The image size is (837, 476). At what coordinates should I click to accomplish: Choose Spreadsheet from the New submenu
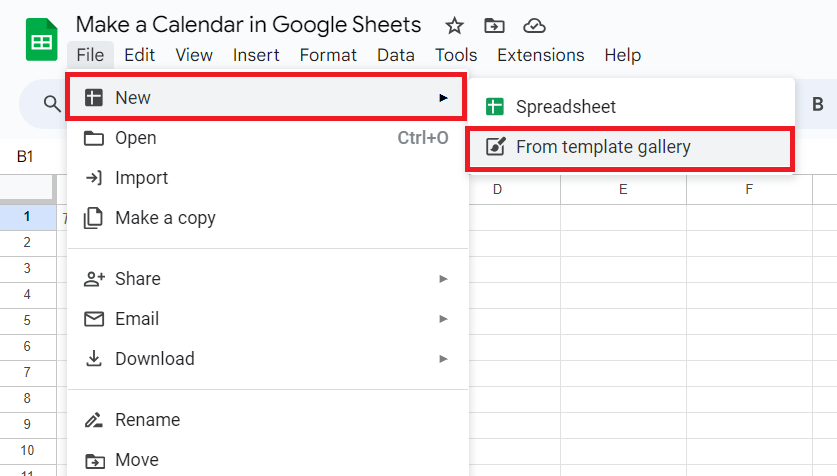[632, 107]
